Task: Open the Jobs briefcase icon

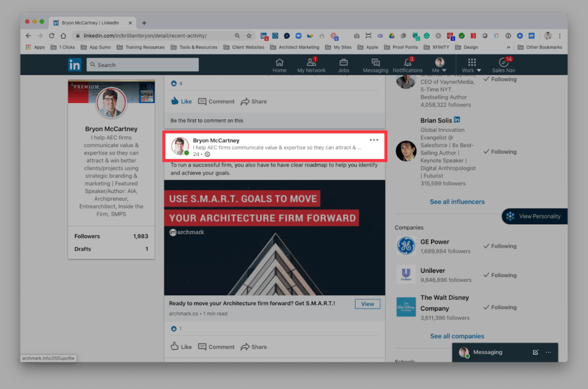Action: (343, 65)
